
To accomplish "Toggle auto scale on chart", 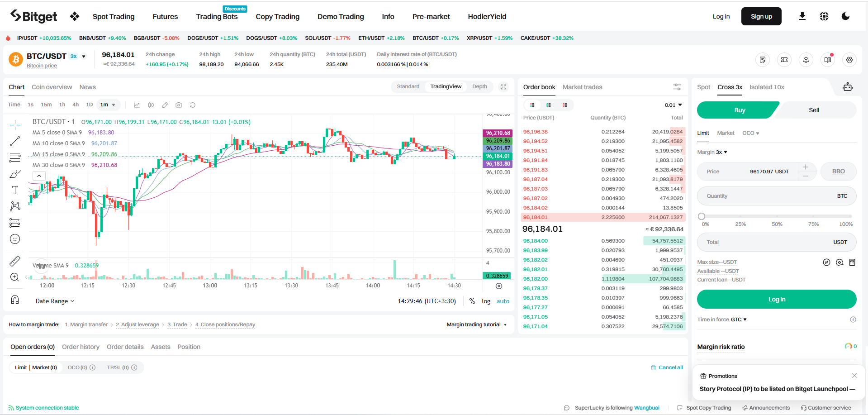I will (503, 301).
